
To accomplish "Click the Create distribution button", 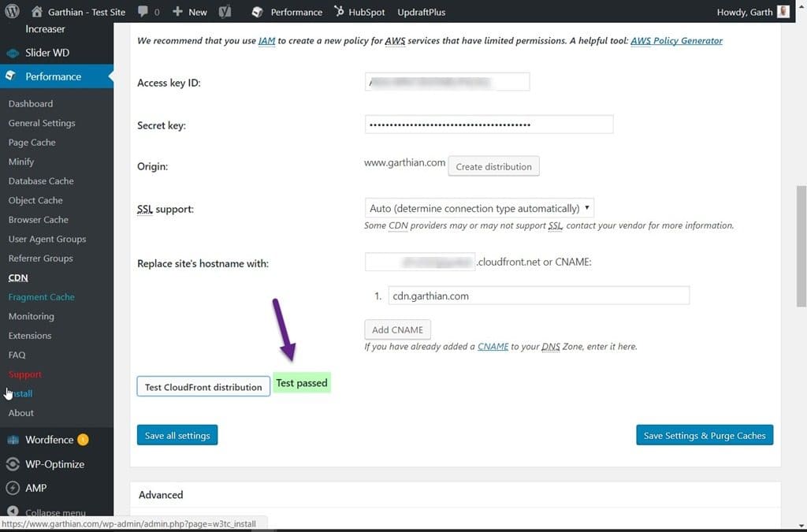I will [493, 167].
